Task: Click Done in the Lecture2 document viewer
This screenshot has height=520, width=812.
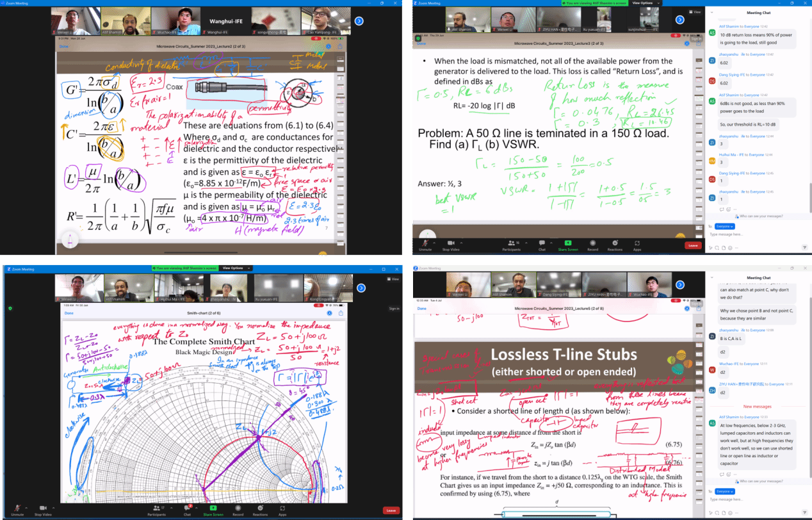Action: 64,46
